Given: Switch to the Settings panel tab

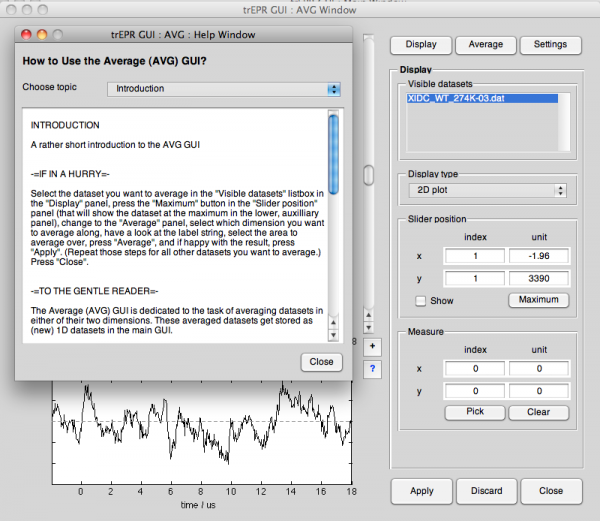Looking at the screenshot, I should pyautogui.click(x=550, y=45).
